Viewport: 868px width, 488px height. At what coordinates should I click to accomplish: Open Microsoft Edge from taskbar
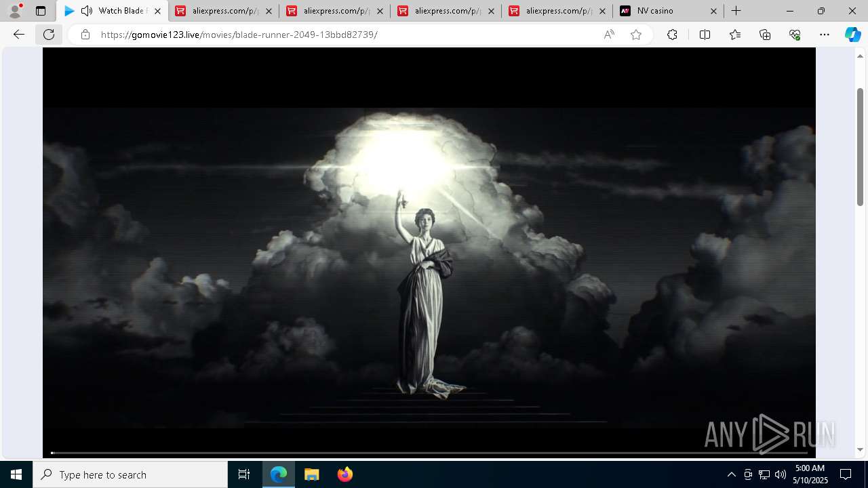(279, 474)
